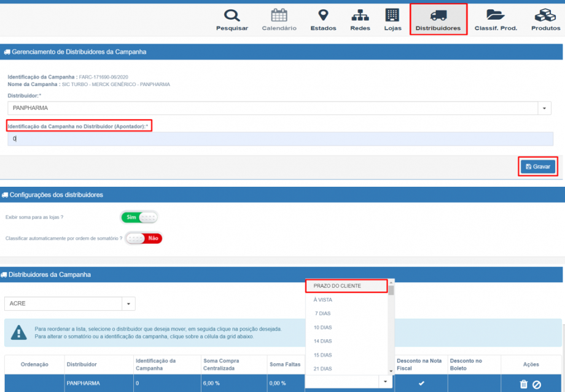Choose '14 DIAS' option in list
Viewport: 565px width, 392px height.
pos(323,341)
